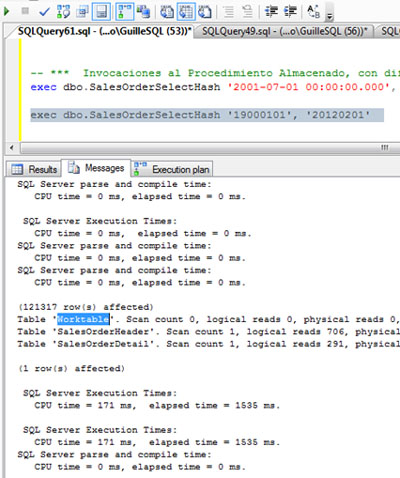Image resolution: width=400 pixels, height=478 pixels.
Task: Click the Decrease Indent icon
Action: tap(271, 12)
